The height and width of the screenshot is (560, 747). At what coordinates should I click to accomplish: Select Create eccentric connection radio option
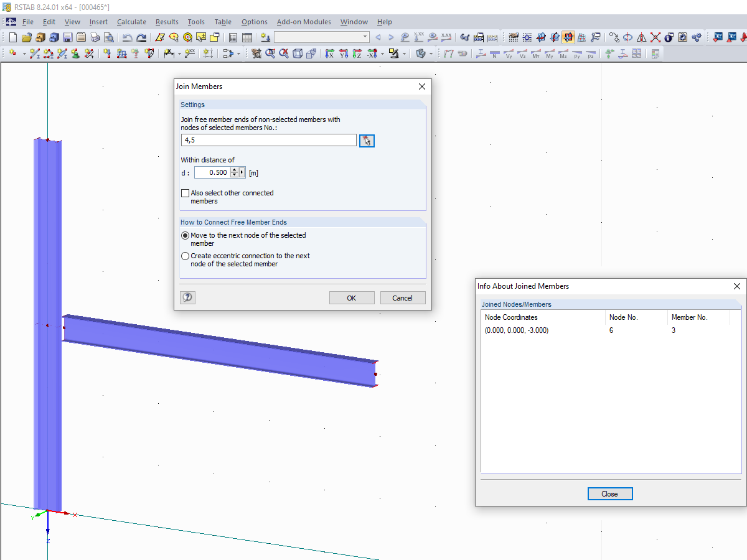(185, 256)
